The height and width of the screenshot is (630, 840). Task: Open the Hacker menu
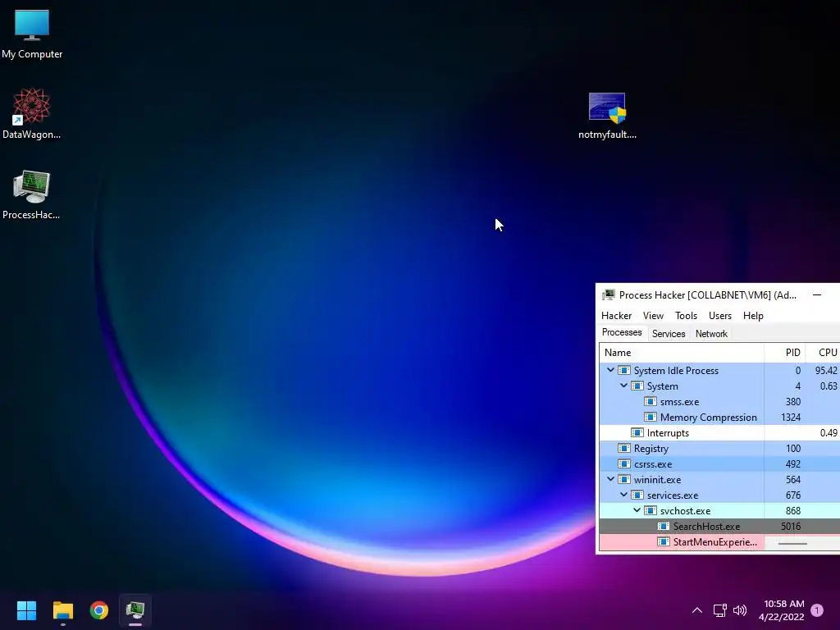[x=616, y=316]
